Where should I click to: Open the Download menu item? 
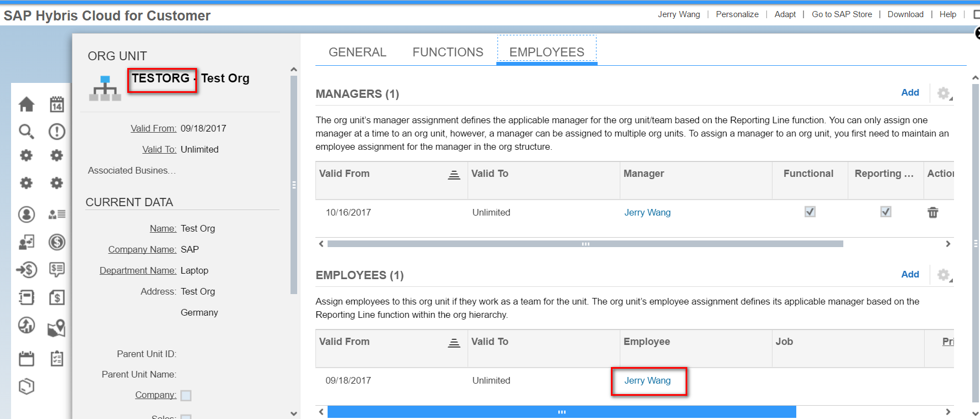click(905, 14)
